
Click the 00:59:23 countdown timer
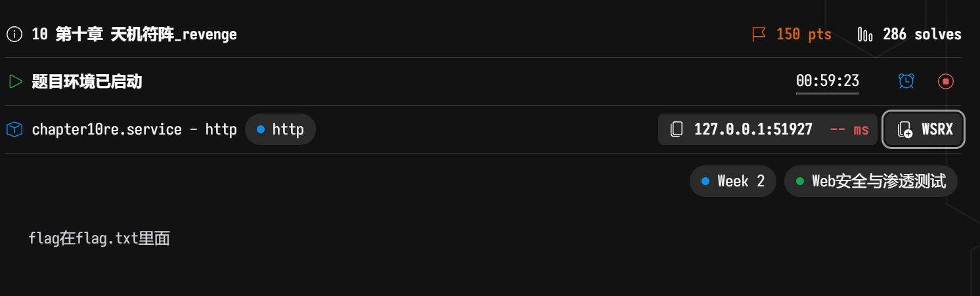[828, 81]
